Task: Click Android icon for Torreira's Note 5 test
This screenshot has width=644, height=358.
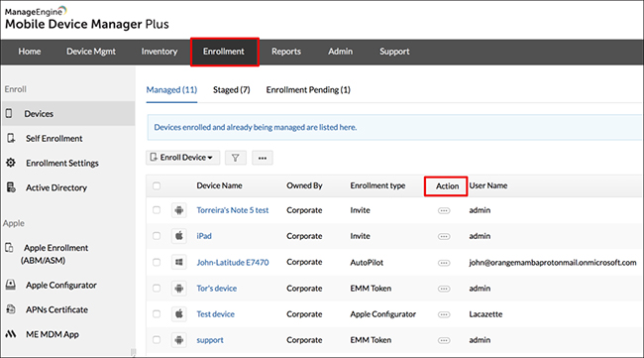Action: click(179, 210)
